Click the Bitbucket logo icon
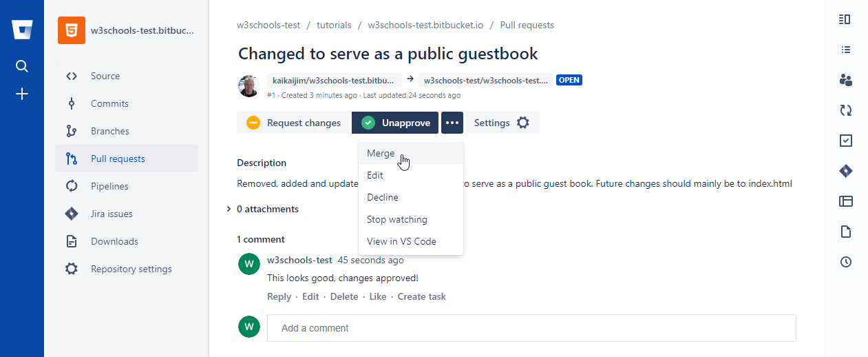The image size is (868, 357). 22,30
